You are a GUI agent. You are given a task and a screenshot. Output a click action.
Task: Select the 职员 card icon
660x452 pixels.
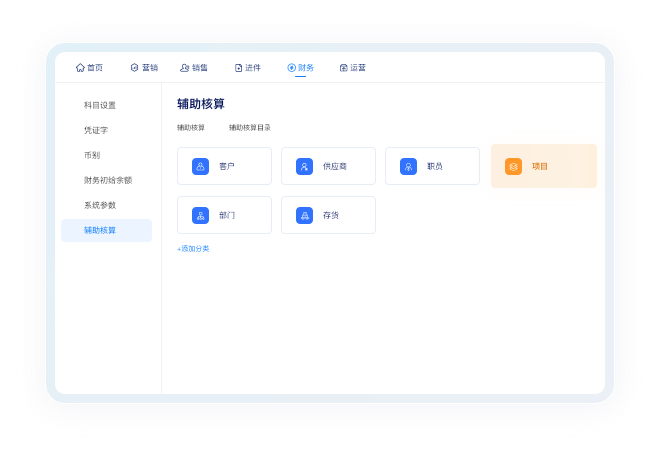(408, 166)
